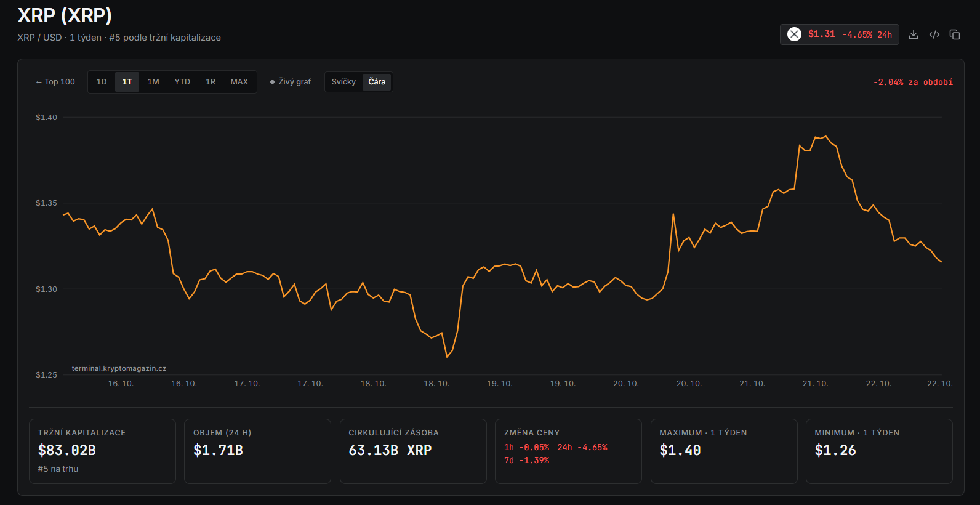This screenshot has height=505, width=980.
Task: Select the 1T time range
Action: pos(127,82)
